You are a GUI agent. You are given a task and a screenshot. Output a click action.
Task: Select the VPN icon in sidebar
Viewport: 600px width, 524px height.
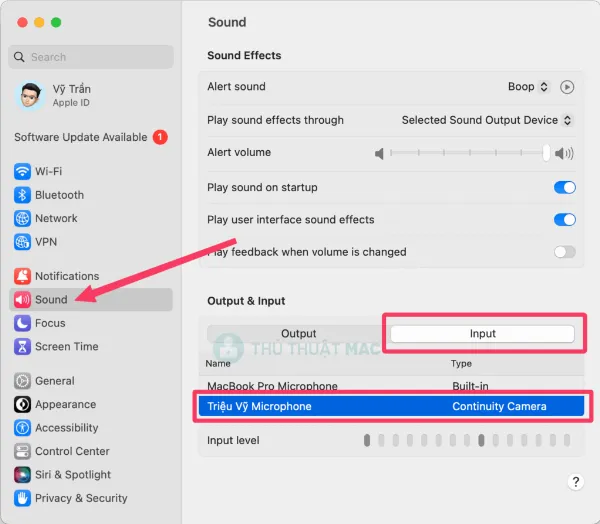22,242
